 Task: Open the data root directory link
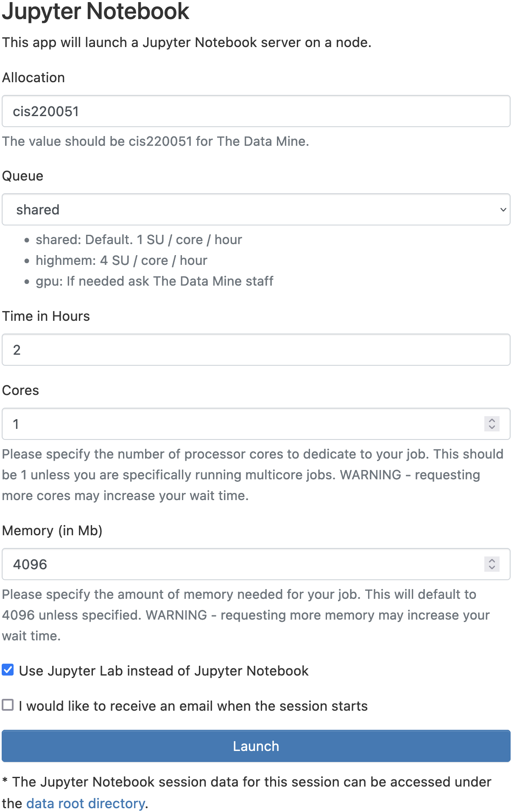pyautogui.click(x=85, y=803)
